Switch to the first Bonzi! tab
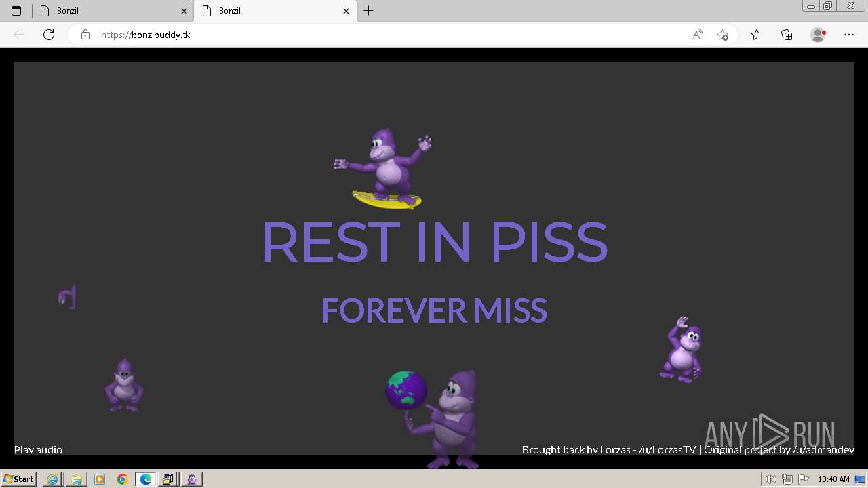868x488 pixels. point(113,11)
